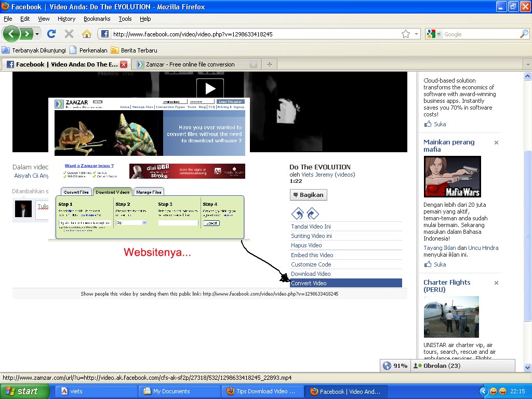This screenshot has height=399, width=532.
Task: Switch to Tips Download Video Firefox taskbar window
Action: (262, 391)
